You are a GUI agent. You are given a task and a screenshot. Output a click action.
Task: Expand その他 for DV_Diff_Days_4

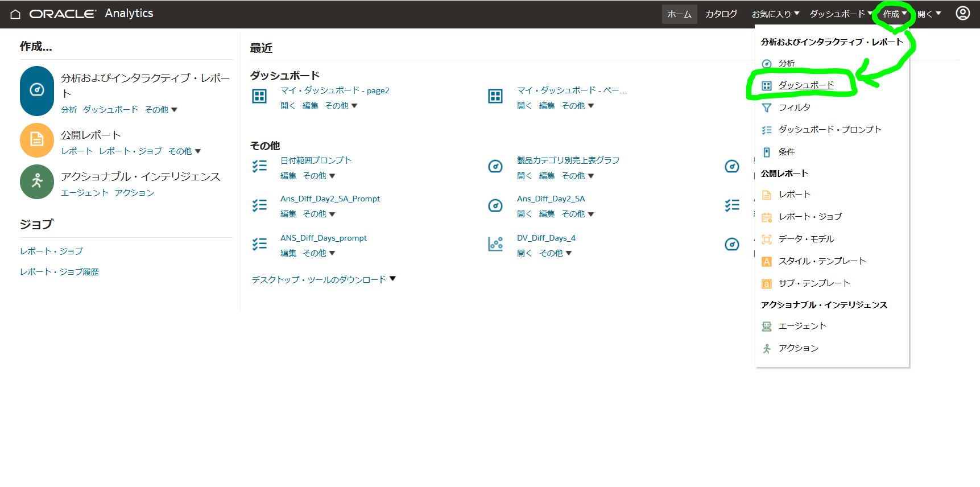pyautogui.click(x=556, y=253)
